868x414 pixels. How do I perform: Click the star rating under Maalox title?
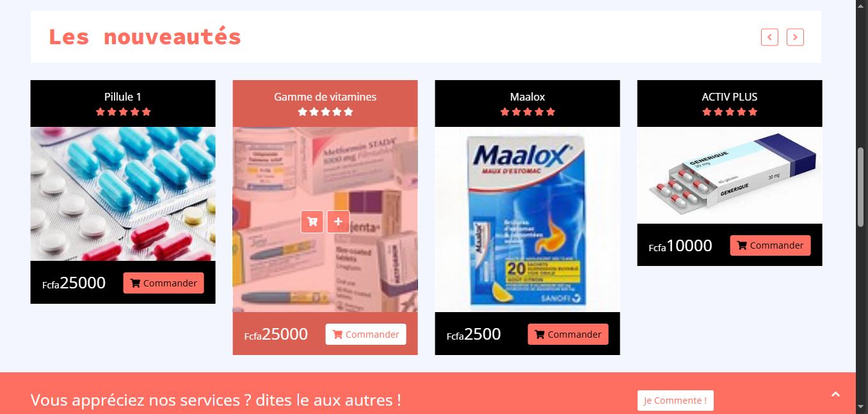pos(527,112)
